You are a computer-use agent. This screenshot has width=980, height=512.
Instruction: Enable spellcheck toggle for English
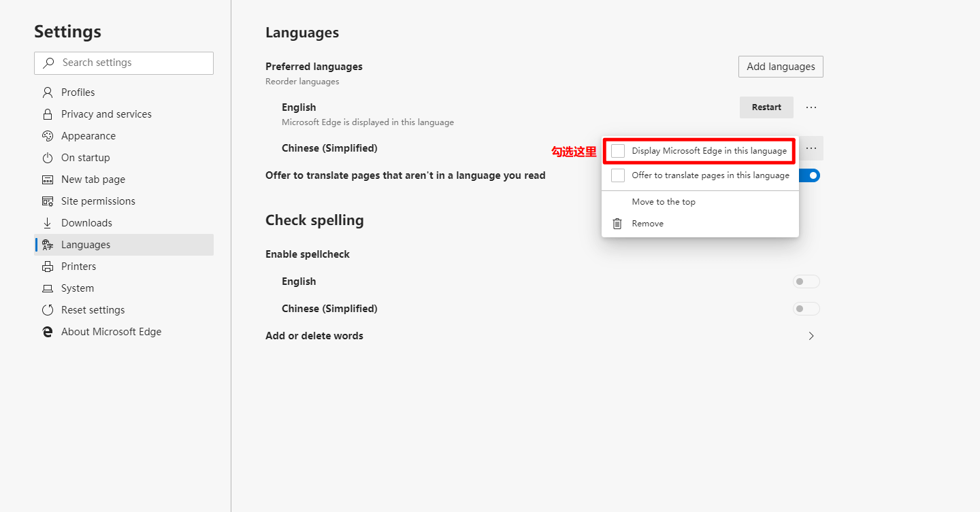[806, 281]
